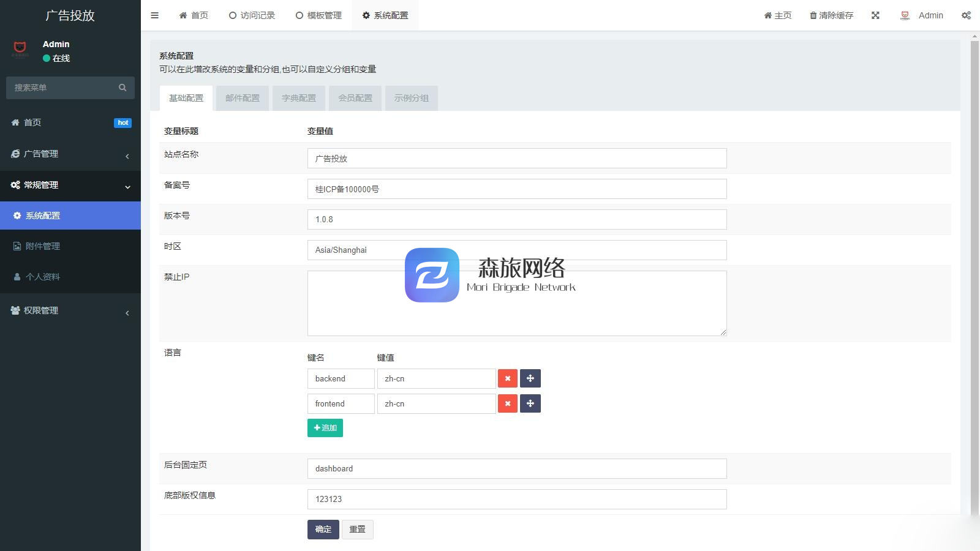The width and height of the screenshot is (980, 551).
Task: Click the 后台固定页 input field
Action: 517,468
